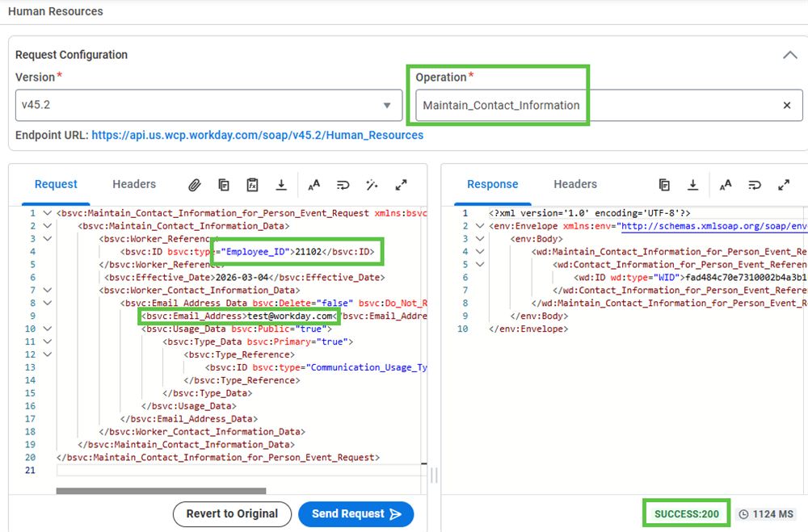Viewport: 808px width, 532px height.
Task: Fold request line 2 Maintain_Contact_Information_Data
Action: click(48, 226)
